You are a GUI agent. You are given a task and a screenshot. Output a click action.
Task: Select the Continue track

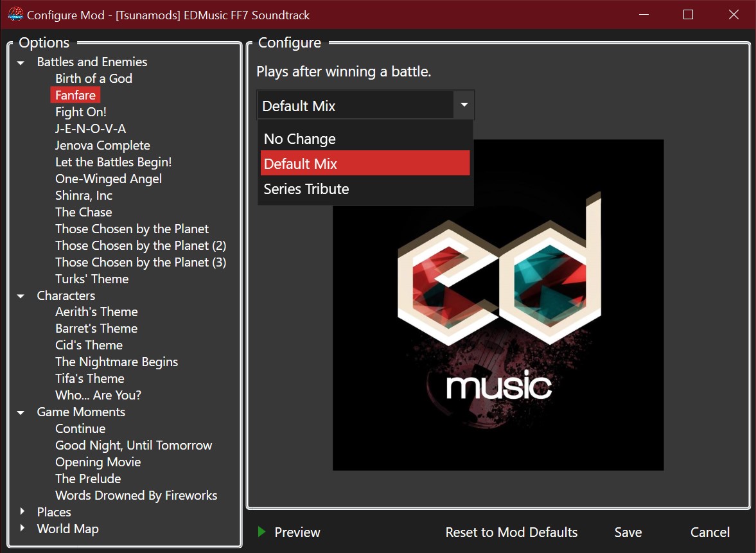pyautogui.click(x=80, y=428)
